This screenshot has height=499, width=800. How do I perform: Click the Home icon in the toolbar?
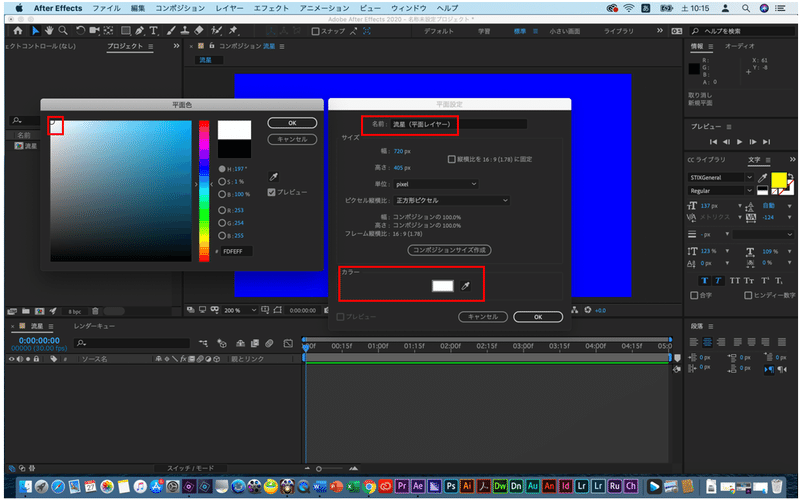pyautogui.click(x=18, y=31)
